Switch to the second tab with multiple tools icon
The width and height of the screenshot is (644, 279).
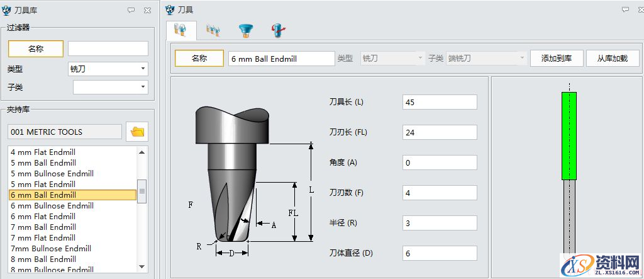[x=213, y=30]
